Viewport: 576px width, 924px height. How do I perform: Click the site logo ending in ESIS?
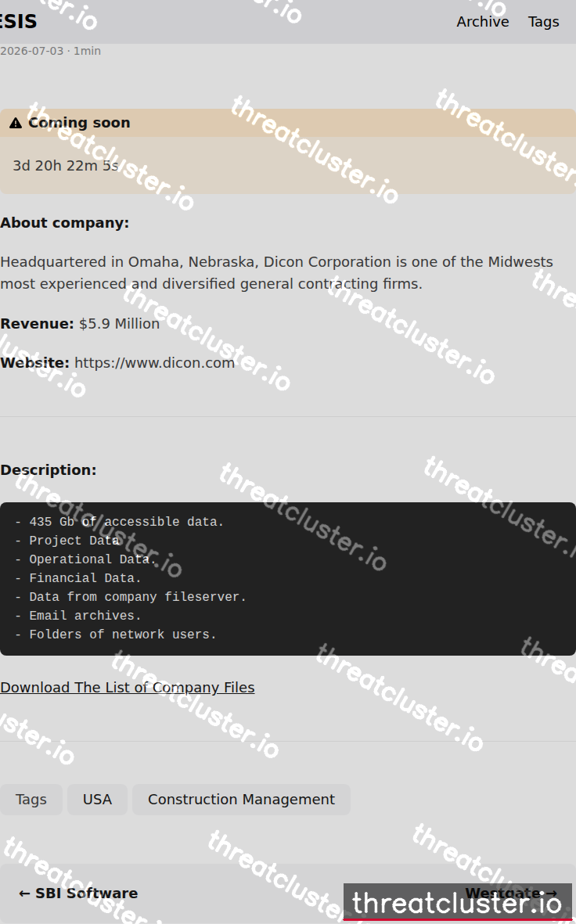[18, 22]
